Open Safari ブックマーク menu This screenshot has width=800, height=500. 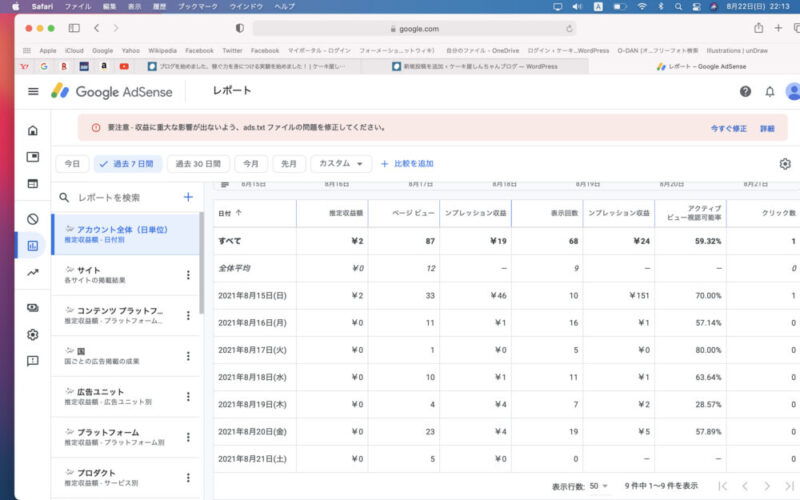(197, 7)
